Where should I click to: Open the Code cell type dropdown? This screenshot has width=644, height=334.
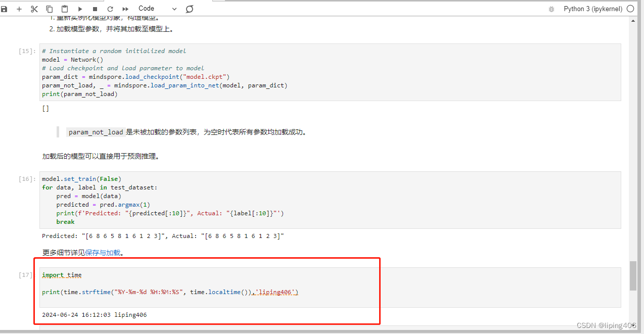(157, 9)
